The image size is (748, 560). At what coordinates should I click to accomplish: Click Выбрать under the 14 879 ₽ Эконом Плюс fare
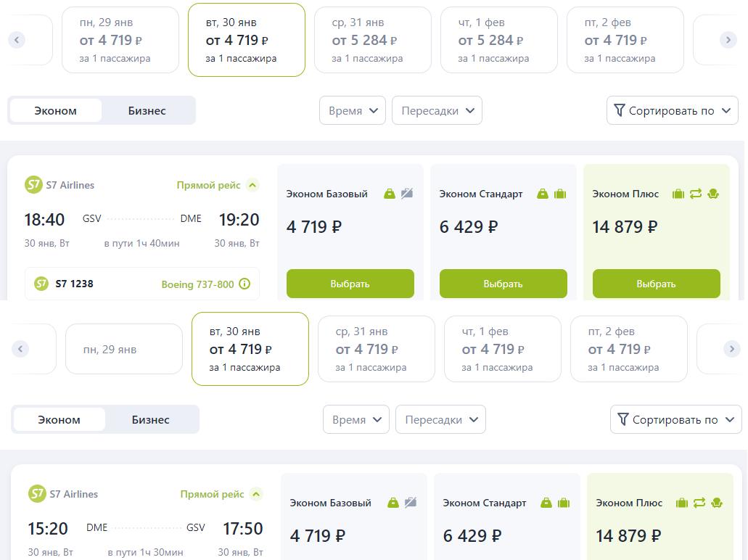tap(657, 284)
